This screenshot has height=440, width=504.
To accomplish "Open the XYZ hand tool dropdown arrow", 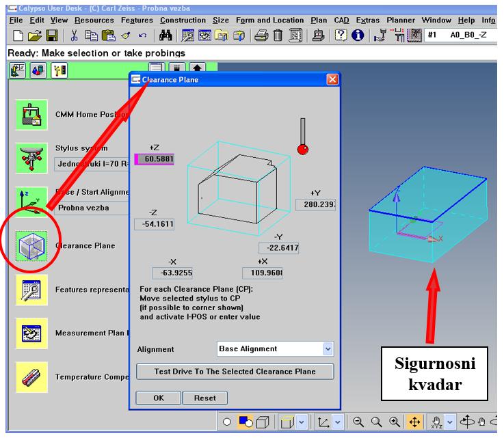I will [450, 422].
